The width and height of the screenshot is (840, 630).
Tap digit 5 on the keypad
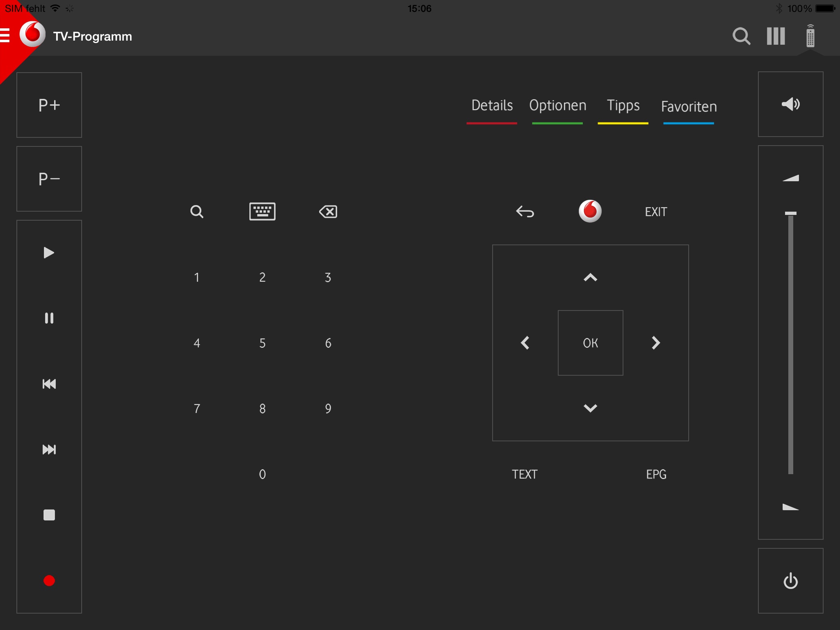coord(262,343)
